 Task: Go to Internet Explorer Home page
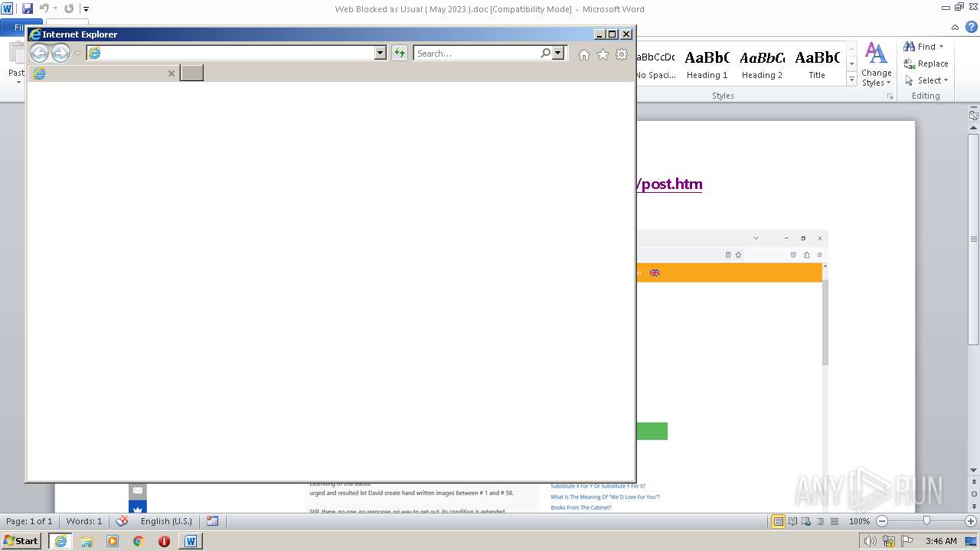tap(584, 54)
